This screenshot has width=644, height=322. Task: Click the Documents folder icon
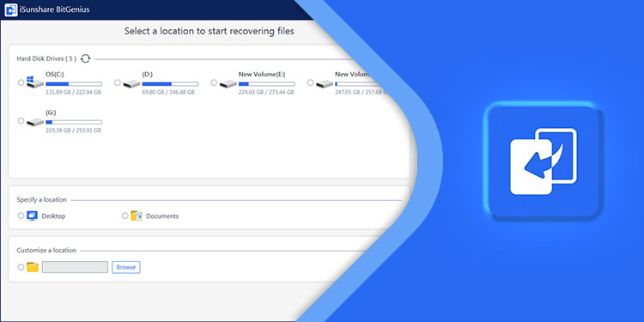pyautogui.click(x=137, y=216)
